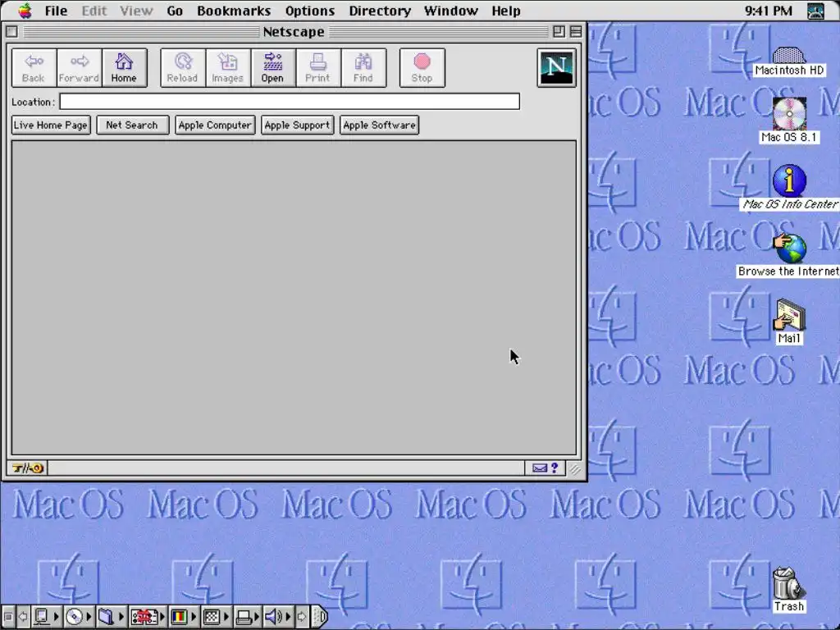Expand the AppleTalk module arrow in Control Strip
The width and height of the screenshot is (840, 630).
click(57, 617)
